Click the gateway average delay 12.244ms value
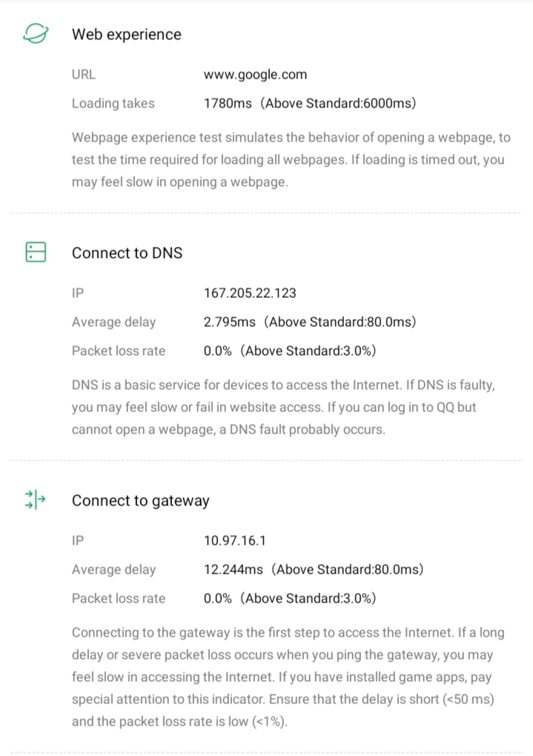533x756 pixels. tap(233, 569)
